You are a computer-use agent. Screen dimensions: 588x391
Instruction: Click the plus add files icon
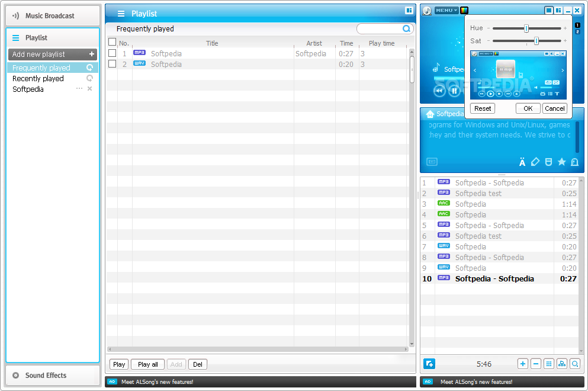(x=523, y=364)
